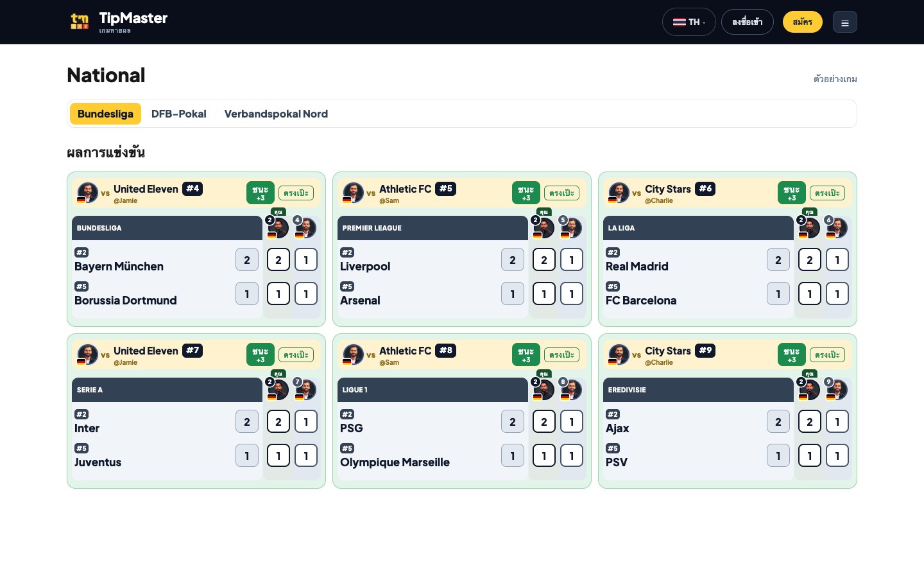This screenshot has height=578, width=924.
Task: Click the Bayern München team name
Action: tap(119, 266)
